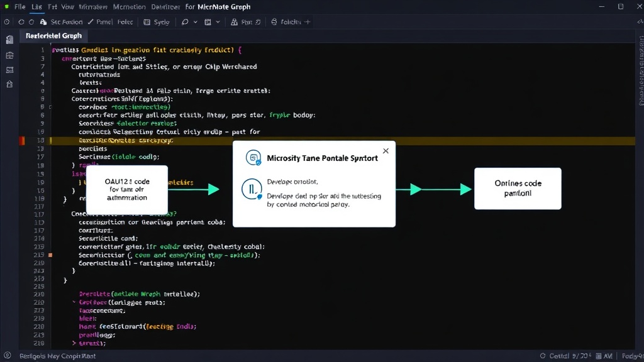
Task: Click the icon at toolbar far right
Action: point(640,22)
